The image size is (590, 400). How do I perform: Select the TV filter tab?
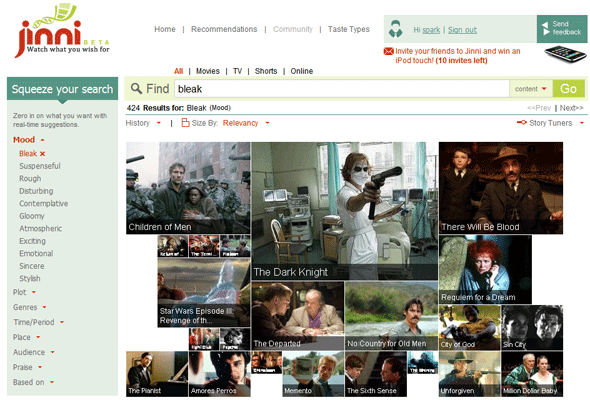coord(237,71)
